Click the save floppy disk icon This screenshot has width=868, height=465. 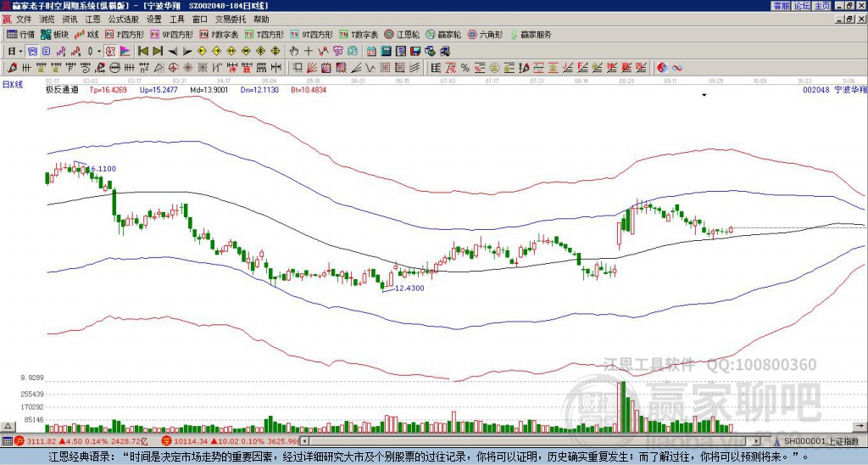pyautogui.click(x=415, y=51)
